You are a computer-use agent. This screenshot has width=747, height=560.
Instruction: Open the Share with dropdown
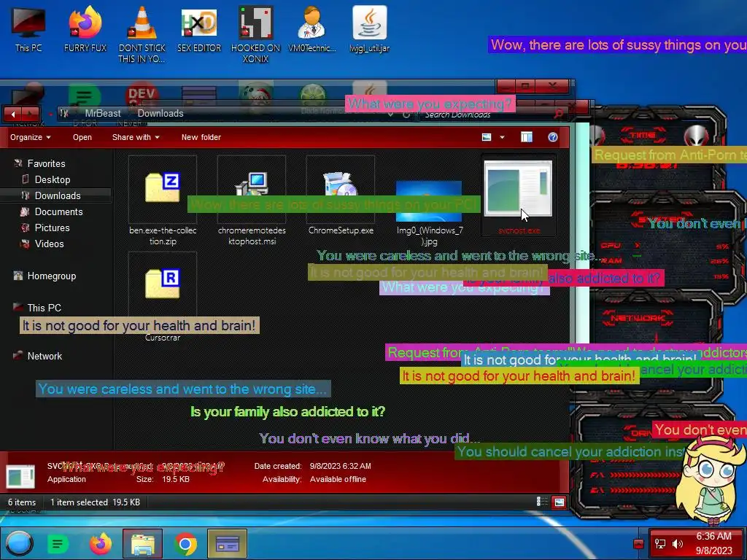coord(136,137)
